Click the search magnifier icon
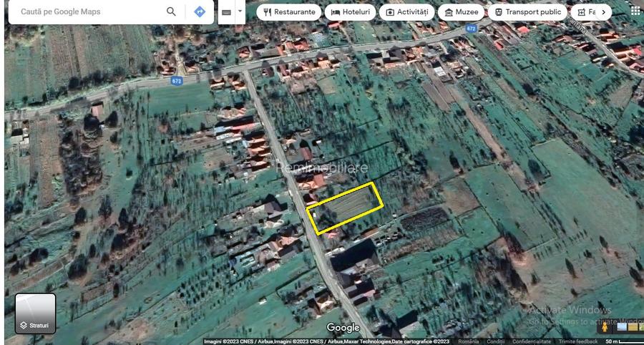Screen dimensions: 644x345 pyautogui.click(x=171, y=11)
